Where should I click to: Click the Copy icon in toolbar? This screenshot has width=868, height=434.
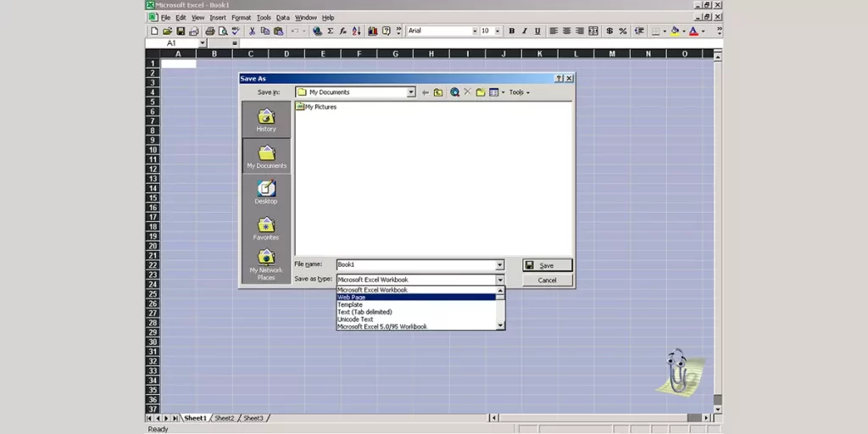[x=265, y=31]
